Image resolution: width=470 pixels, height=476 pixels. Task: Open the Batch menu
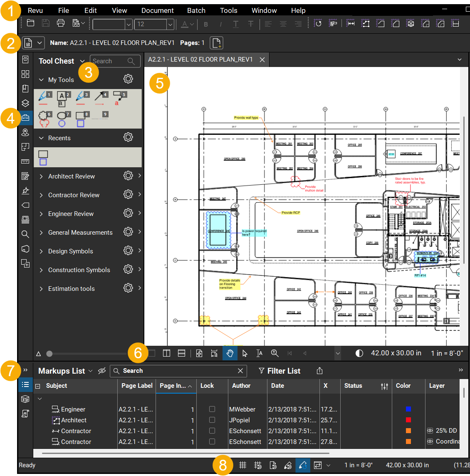[196, 10]
